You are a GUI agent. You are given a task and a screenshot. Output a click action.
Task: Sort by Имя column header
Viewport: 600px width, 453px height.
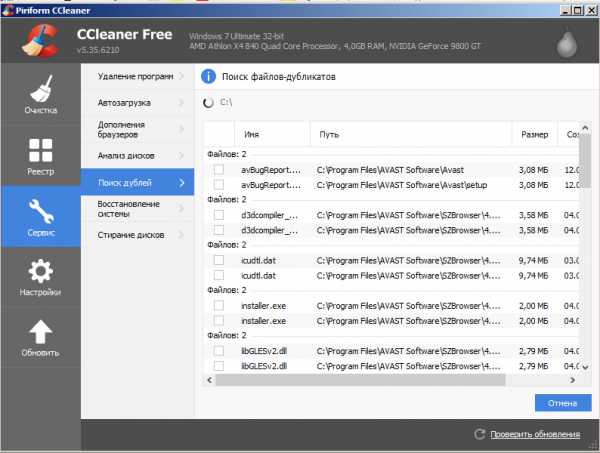(x=272, y=134)
